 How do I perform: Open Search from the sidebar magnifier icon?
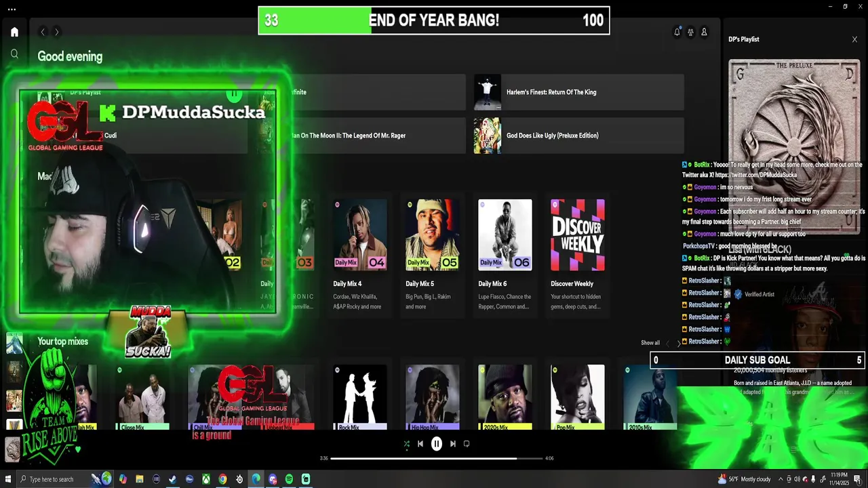coord(14,54)
